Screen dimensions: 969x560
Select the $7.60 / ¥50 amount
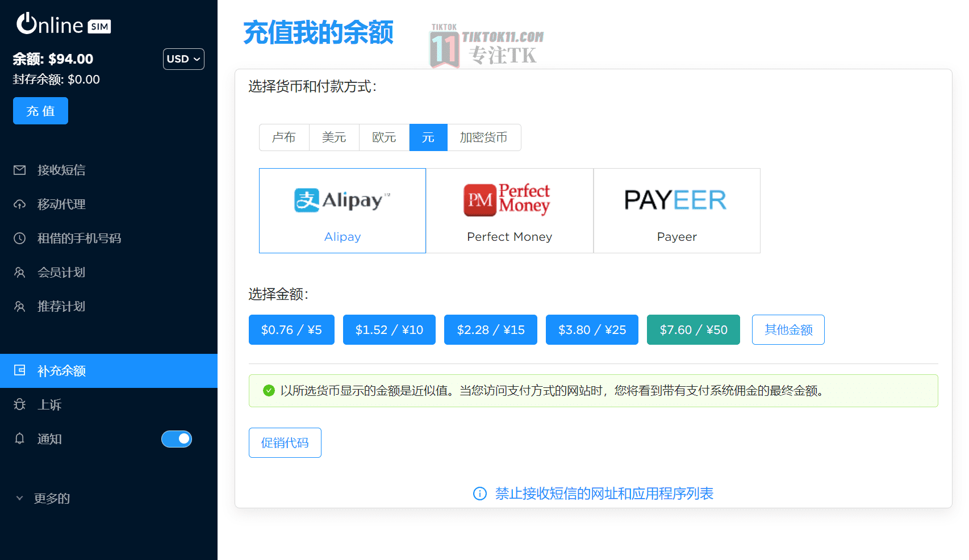click(x=694, y=329)
